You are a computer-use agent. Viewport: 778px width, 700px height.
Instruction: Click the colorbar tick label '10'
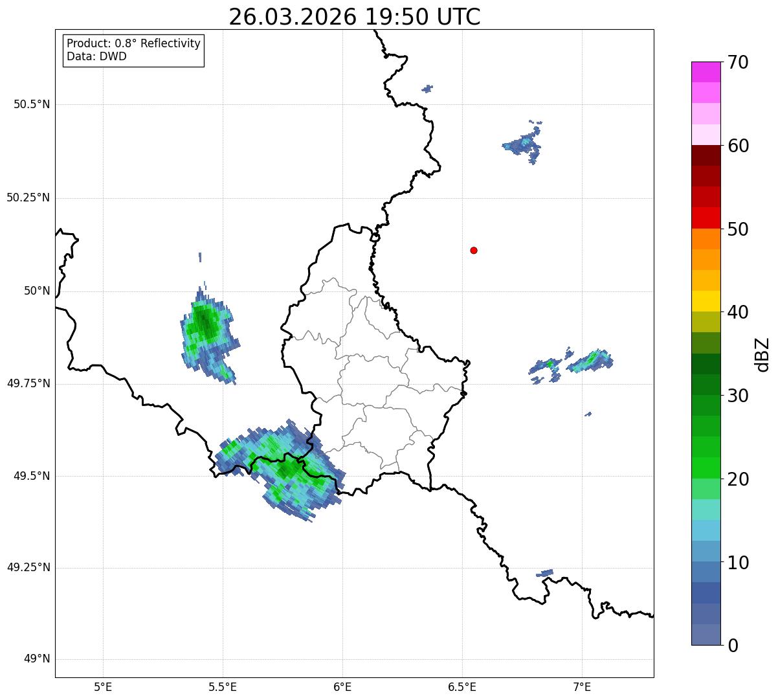click(x=739, y=563)
